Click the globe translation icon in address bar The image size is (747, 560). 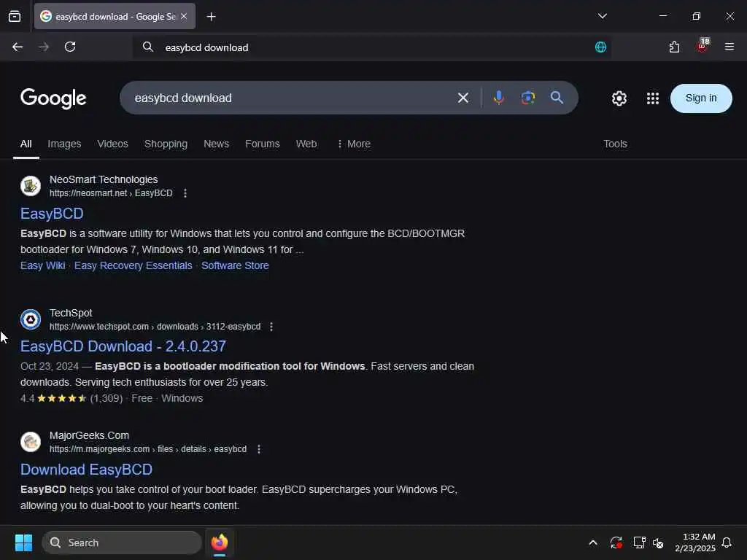pyautogui.click(x=600, y=47)
